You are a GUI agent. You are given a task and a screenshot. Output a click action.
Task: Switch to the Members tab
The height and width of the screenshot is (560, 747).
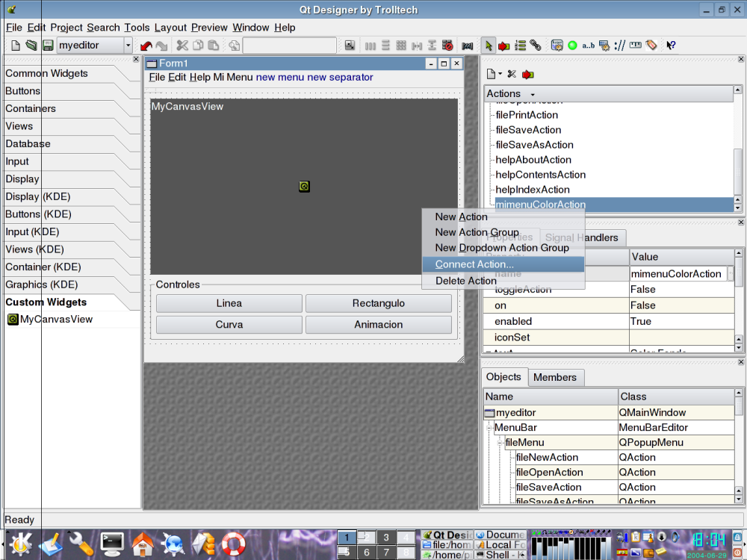pyautogui.click(x=555, y=377)
